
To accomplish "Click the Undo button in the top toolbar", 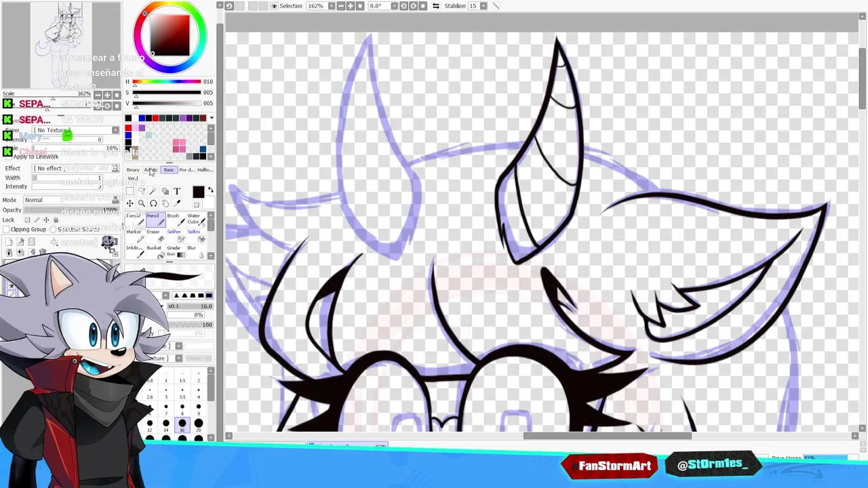I will coord(229,5).
